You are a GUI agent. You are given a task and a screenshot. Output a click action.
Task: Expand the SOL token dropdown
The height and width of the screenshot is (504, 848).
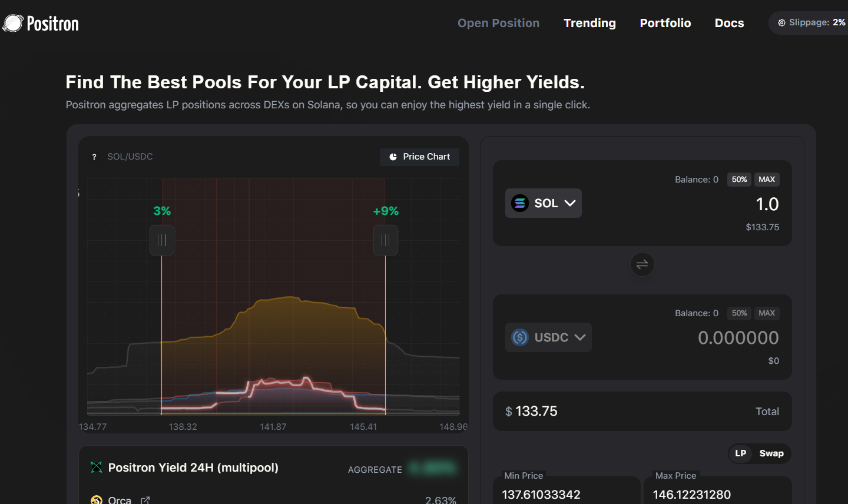point(569,203)
